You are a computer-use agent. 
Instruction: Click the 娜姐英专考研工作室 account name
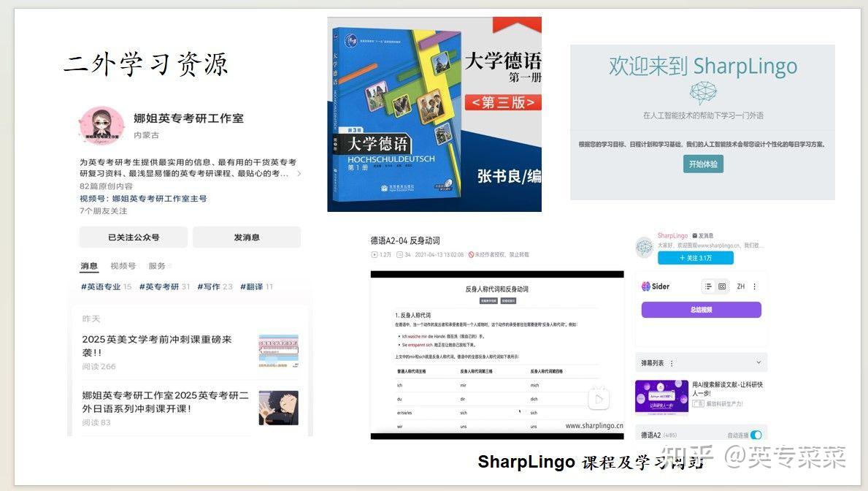[x=188, y=118]
